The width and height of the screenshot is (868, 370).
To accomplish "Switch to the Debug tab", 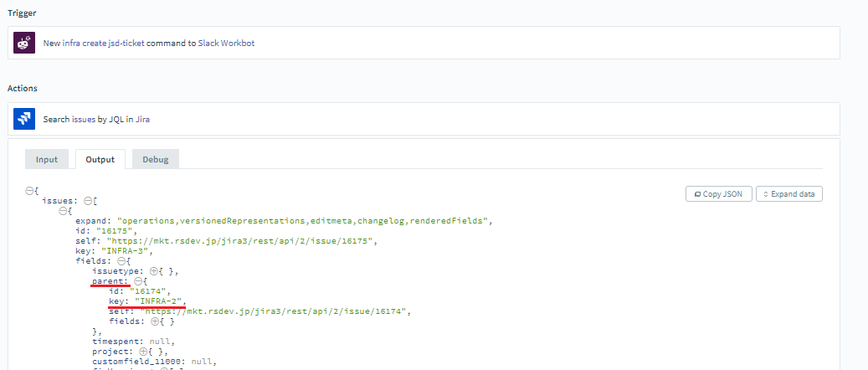I will click(156, 159).
